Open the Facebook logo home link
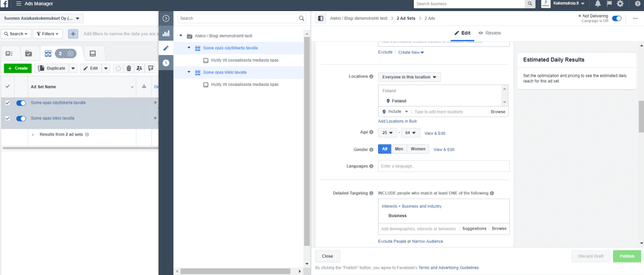644x275 pixels. tap(3, 3)
